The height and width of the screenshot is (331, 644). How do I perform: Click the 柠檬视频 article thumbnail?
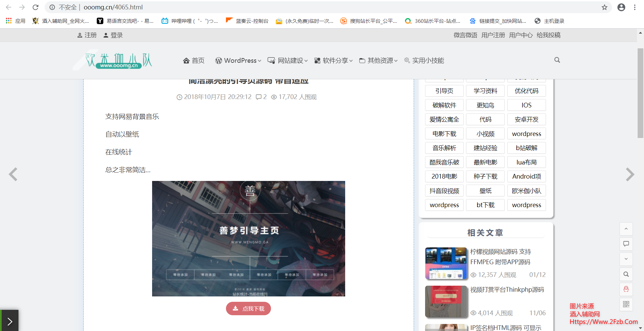pos(446,264)
